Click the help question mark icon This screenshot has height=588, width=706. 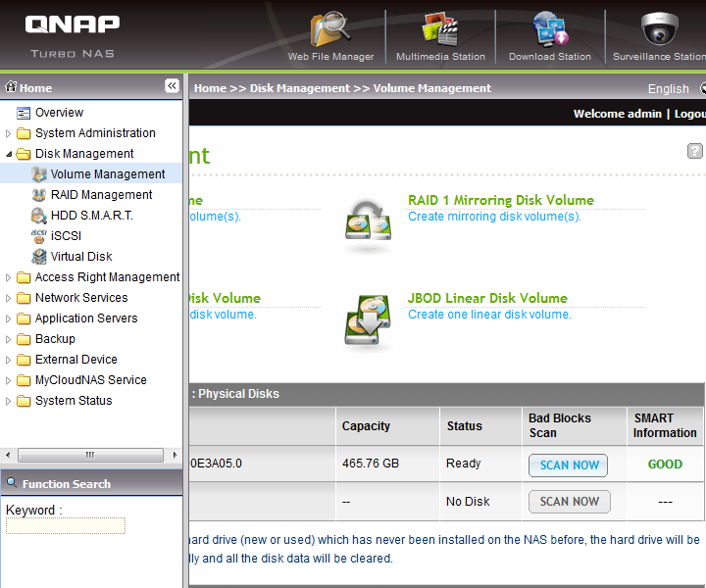[694, 151]
